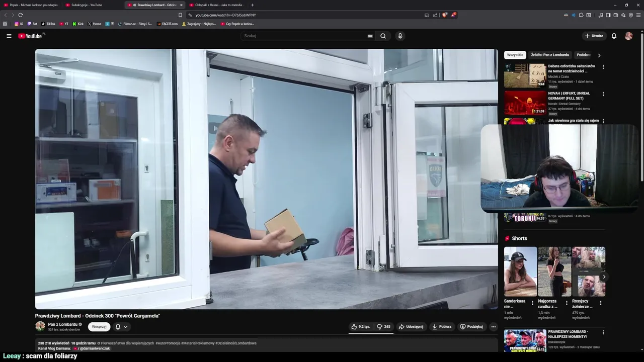Go forward in browser history
The image size is (644, 362).
[x=13, y=15]
